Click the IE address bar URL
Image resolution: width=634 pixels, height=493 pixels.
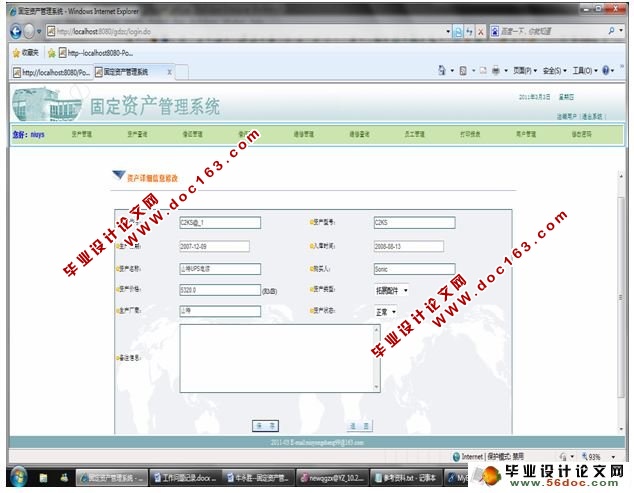(x=245, y=31)
